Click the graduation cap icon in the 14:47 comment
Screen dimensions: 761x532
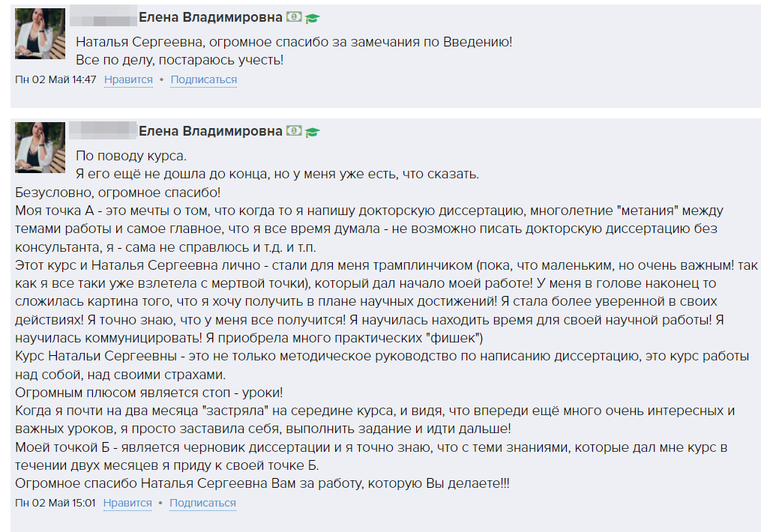coord(312,18)
